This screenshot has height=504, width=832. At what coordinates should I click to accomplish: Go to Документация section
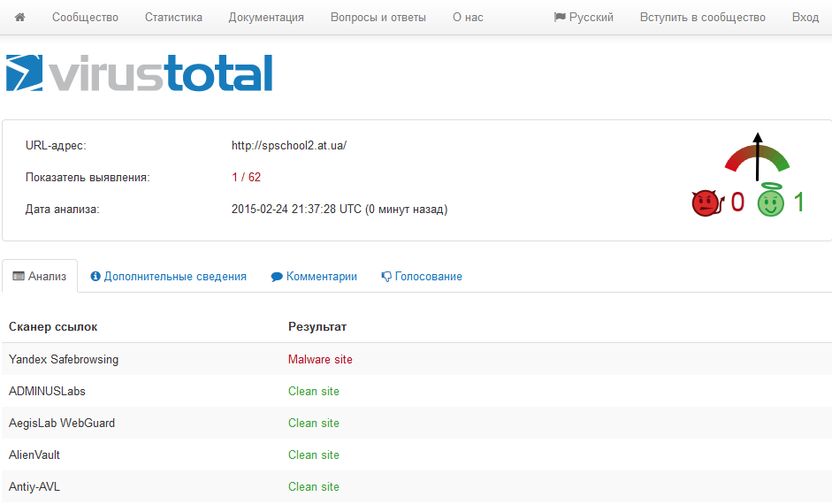[266, 17]
